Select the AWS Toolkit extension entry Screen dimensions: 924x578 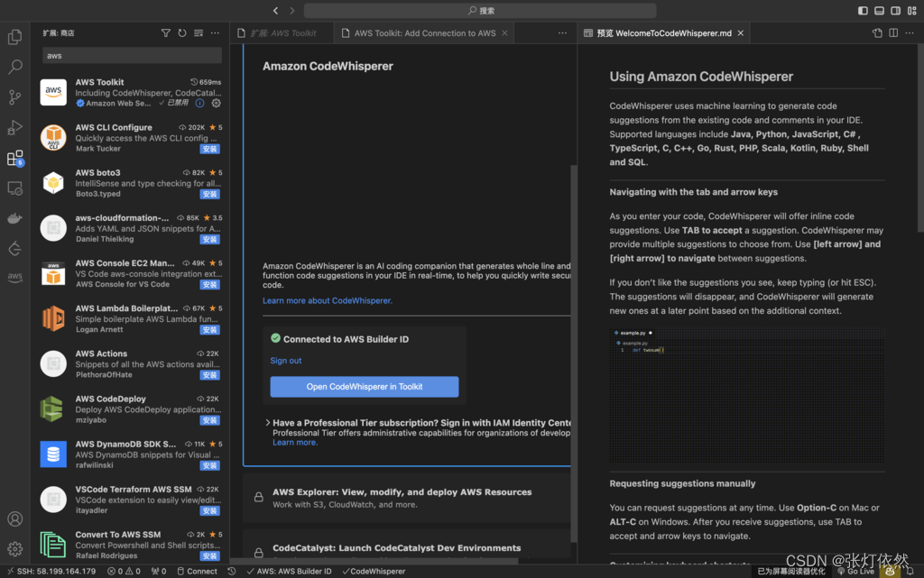coord(130,92)
